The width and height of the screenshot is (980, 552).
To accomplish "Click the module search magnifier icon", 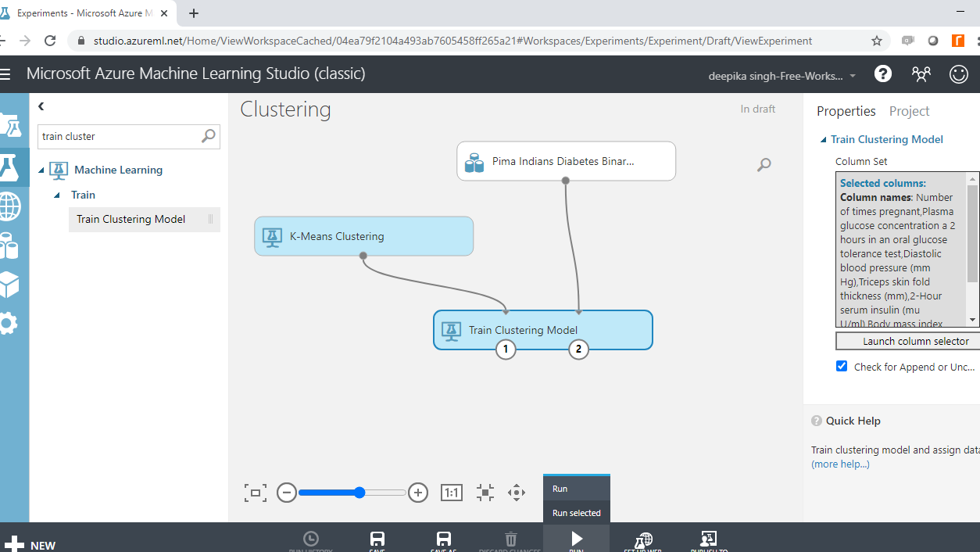I will pos(209,136).
